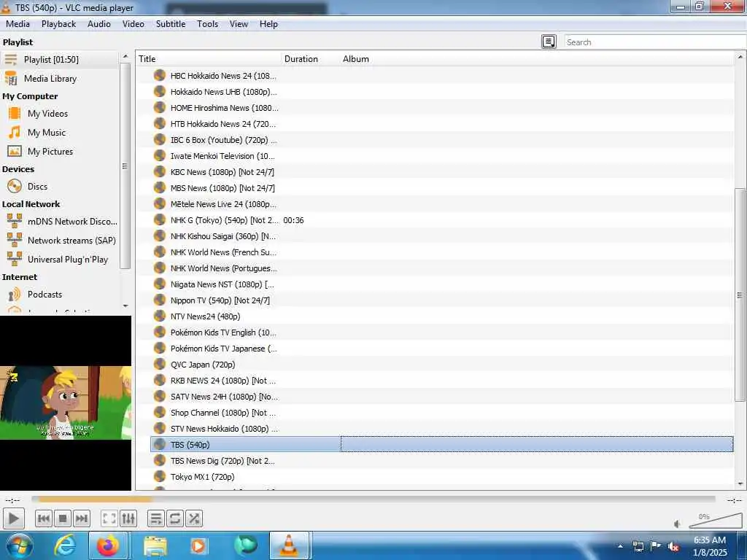The width and height of the screenshot is (747, 560).
Task: Click the playlist Search field
Action: point(655,42)
